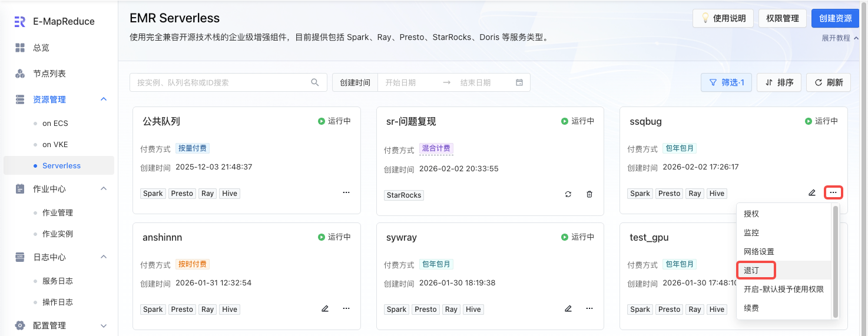Expand the 配置管理 sidebar section
This screenshot has height=336, width=868.
[104, 325]
